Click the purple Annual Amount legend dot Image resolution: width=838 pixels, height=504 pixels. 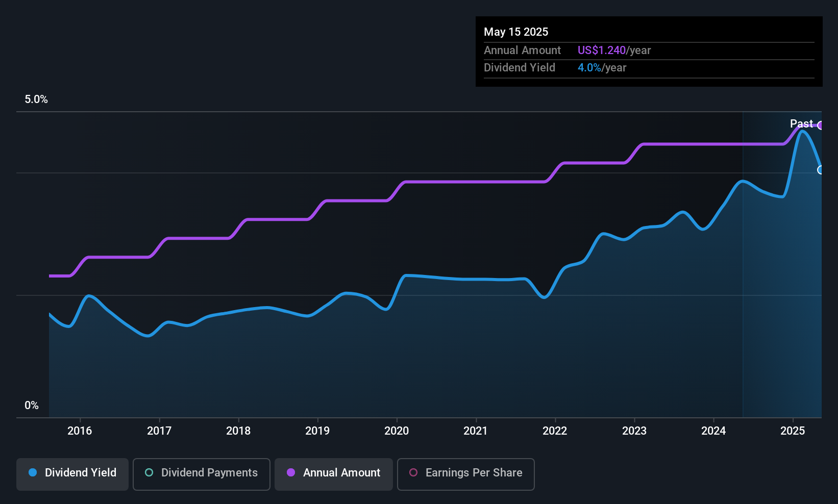(291, 472)
